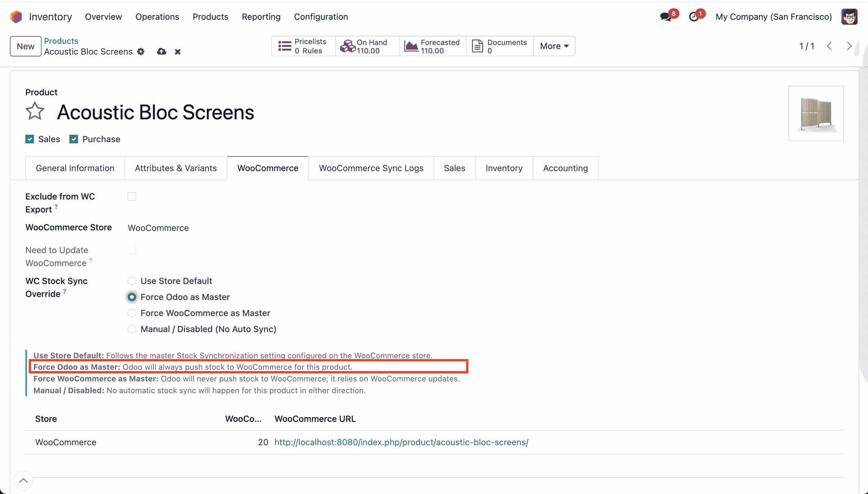Click the scroll-to-top chevron button
868x494 pixels.
(24, 480)
